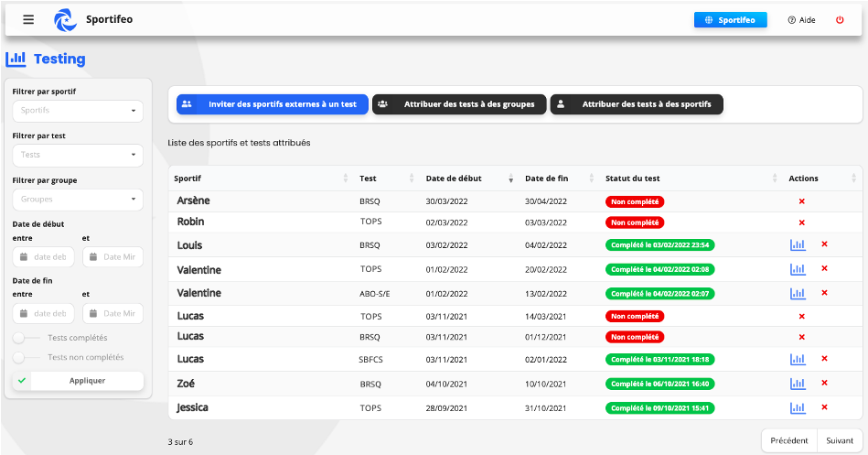View results chart for Zoé BRSQ test

point(798,384)
